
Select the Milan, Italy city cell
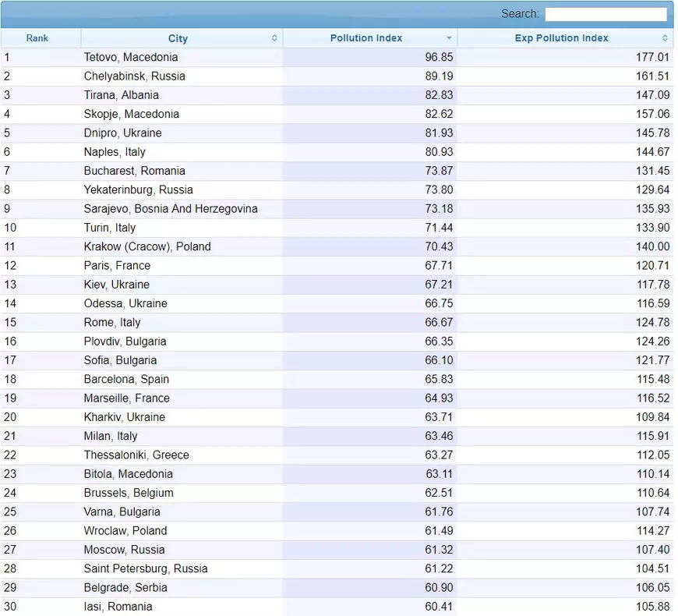click(182, 436)
